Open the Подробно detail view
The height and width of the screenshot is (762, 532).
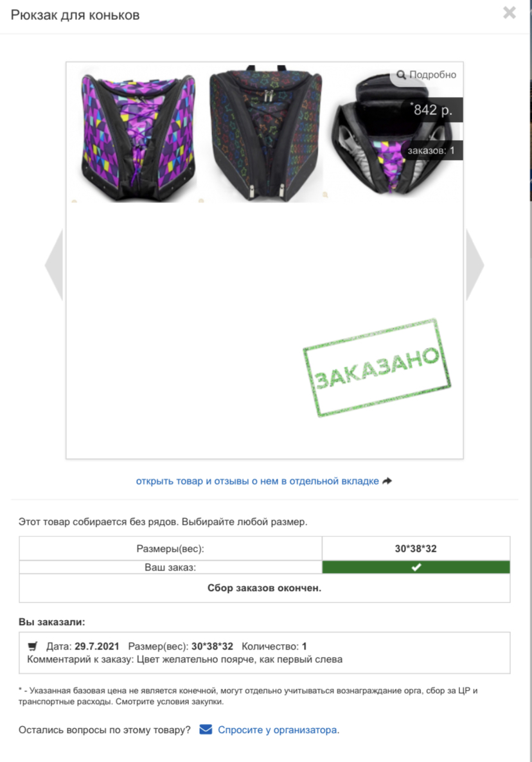(x=427, y=75)
